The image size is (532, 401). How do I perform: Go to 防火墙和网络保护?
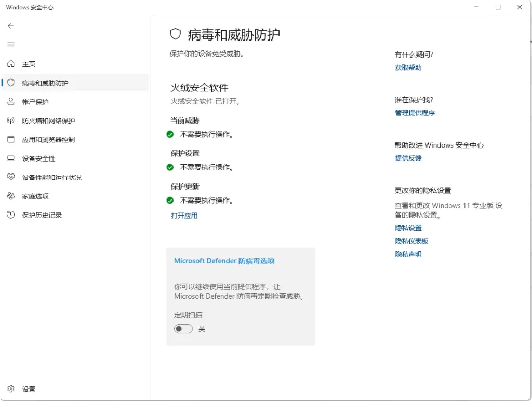pos(75,121)
